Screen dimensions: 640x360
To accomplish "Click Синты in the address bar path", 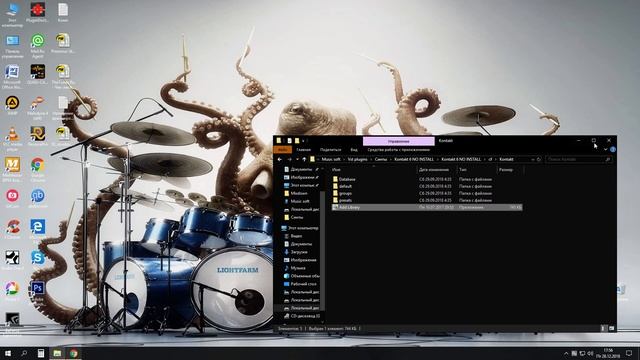I will (x=381, y=159).
